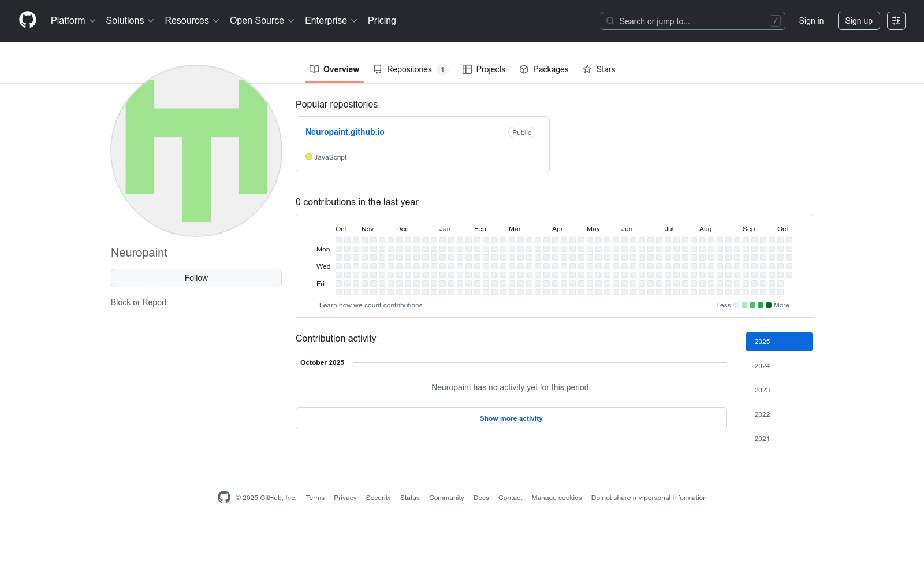Click Do not share my personal information
The width and height of the screenshot is (924, 578).
click(649, 498)
